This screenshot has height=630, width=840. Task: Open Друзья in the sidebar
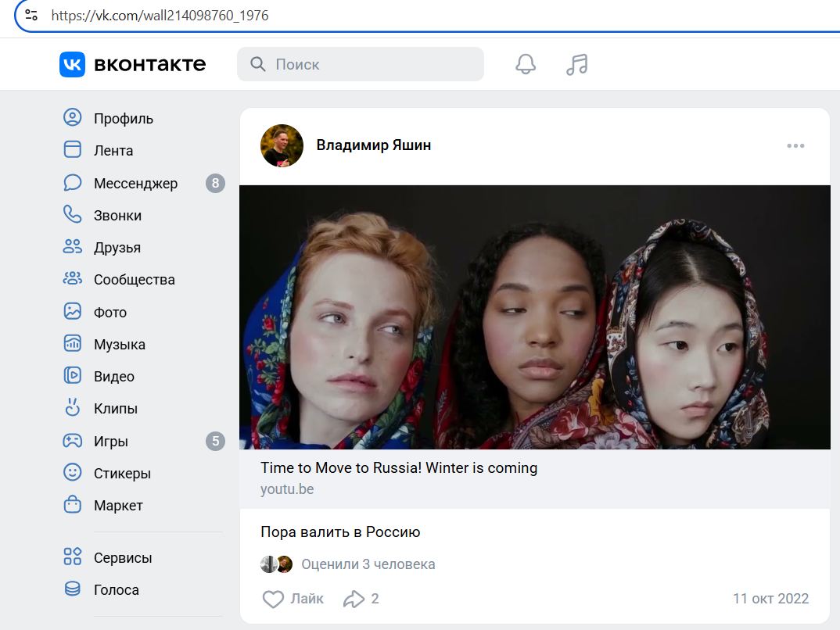117,248
